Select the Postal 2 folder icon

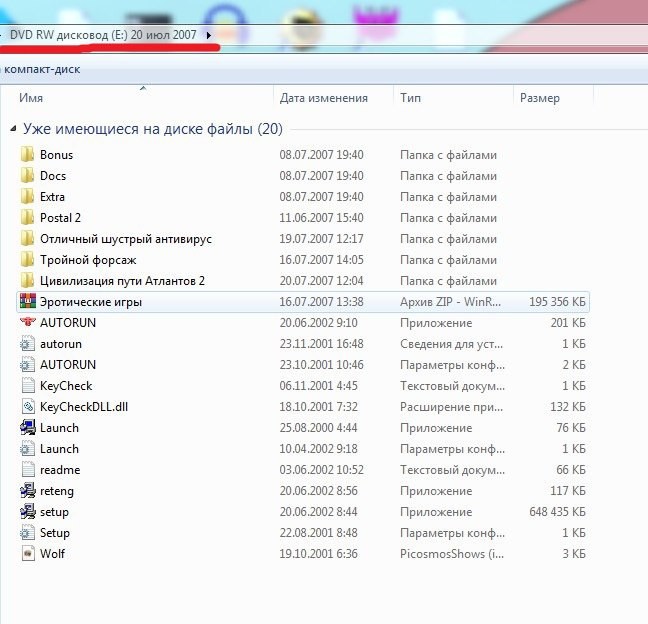tap(28, 218)
